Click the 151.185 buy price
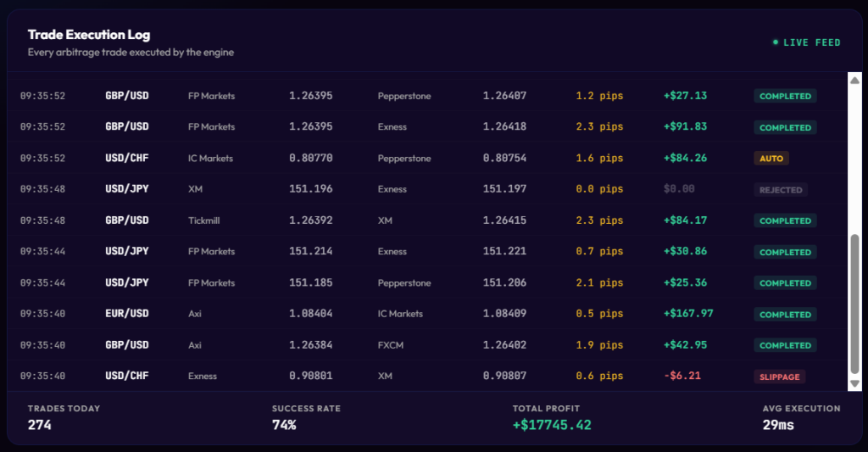The image size is (868, 452). (x=310, y=282)
